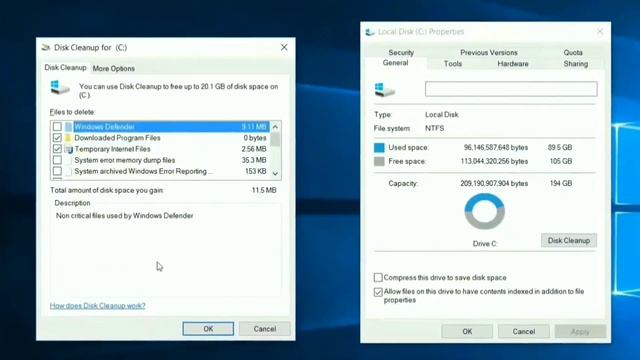Check System archived Windows Error Reporting checkbox
This screenshot has width=640, height=360.
[57, 171]
